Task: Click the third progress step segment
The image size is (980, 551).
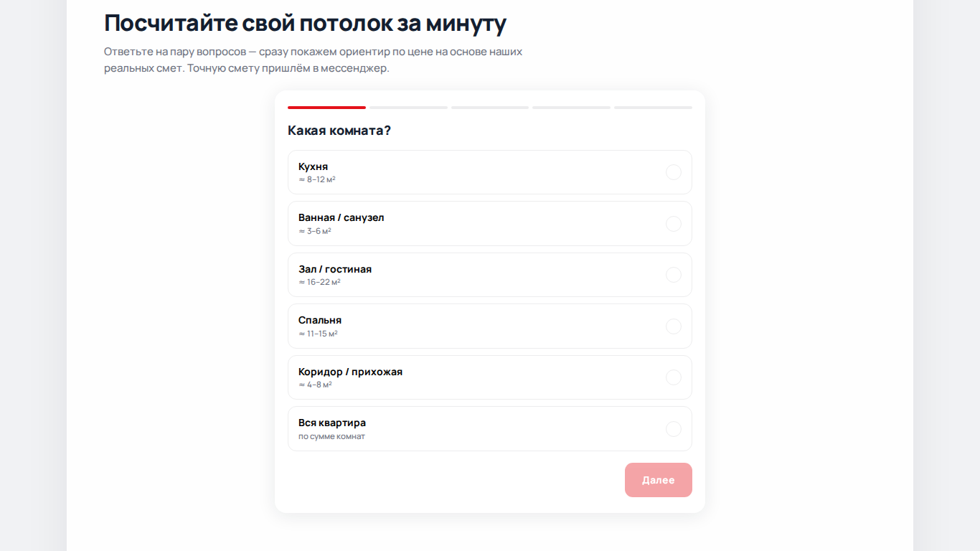Action: 490,108
